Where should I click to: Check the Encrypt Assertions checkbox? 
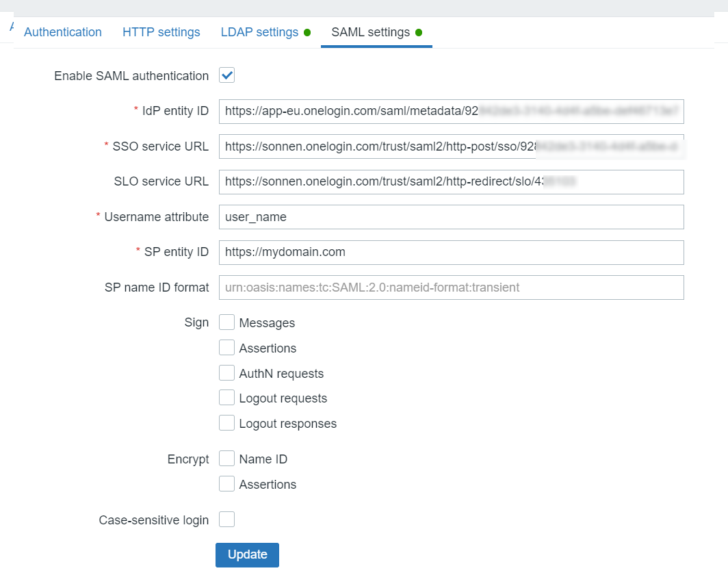pyautogui.click(x=227, y=484)
